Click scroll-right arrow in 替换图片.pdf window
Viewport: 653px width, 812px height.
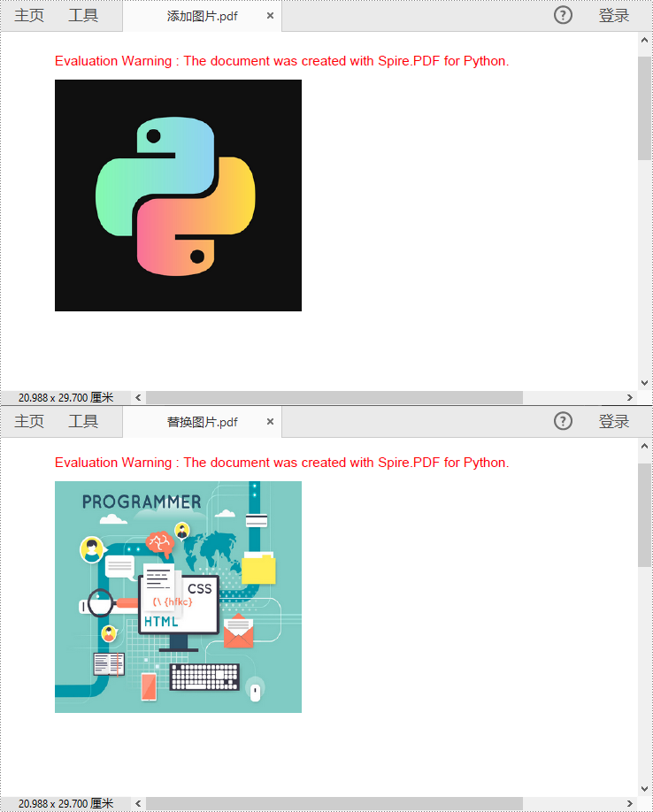click(x=630, y=804)
